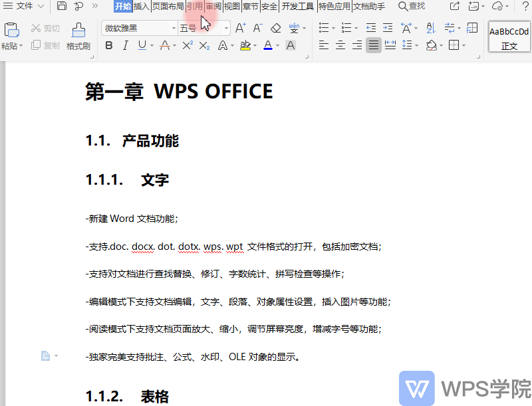Switch to the Review (审阅) tab
Viewport: 532px width, 406px height.
click(x=213, y=6)
